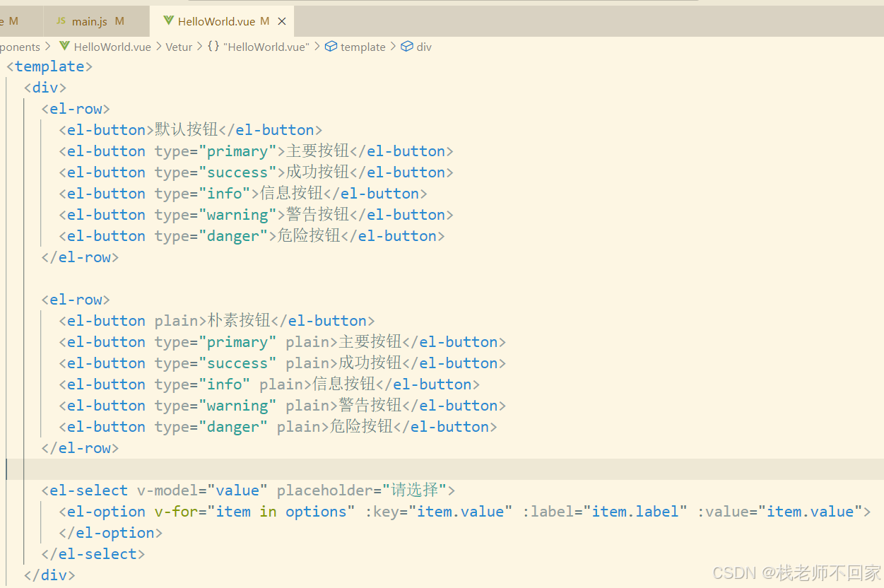This screenshot has width=884, height=588.
Task: Expand the chevron after the Vetur breadcrumb
Action: coord(199,47)
